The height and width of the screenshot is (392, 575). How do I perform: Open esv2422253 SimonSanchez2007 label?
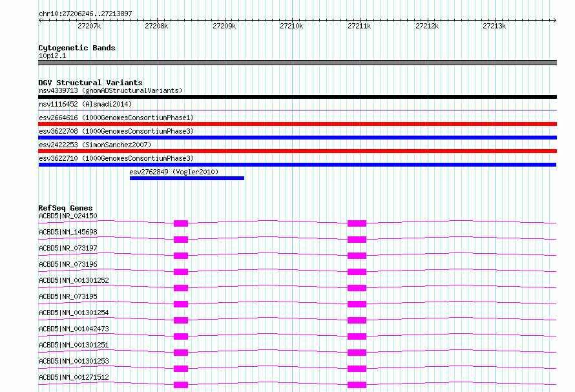pos(95,145)
